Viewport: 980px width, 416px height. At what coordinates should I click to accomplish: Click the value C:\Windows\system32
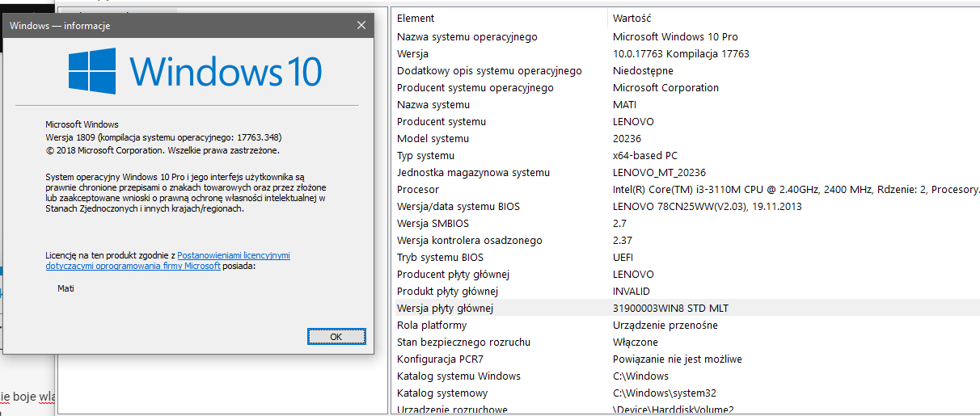665,393
